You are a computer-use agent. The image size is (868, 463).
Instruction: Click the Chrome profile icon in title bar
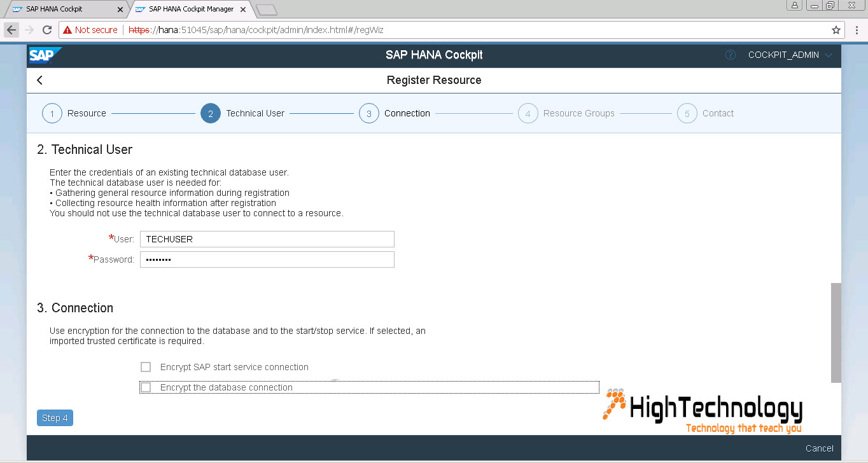pyautogui.click(x=794, y=5)
